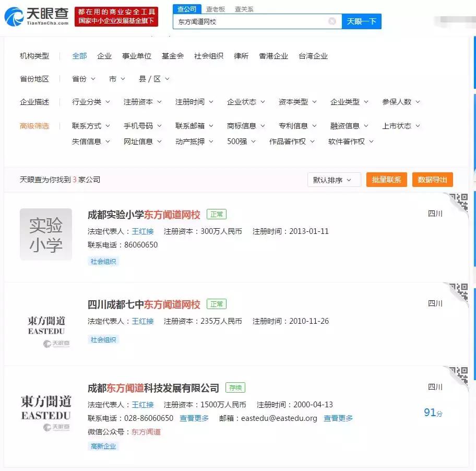476x471 pixels.
Task: Open the 省份 dropdown
Action: click(x=82, y=79)
